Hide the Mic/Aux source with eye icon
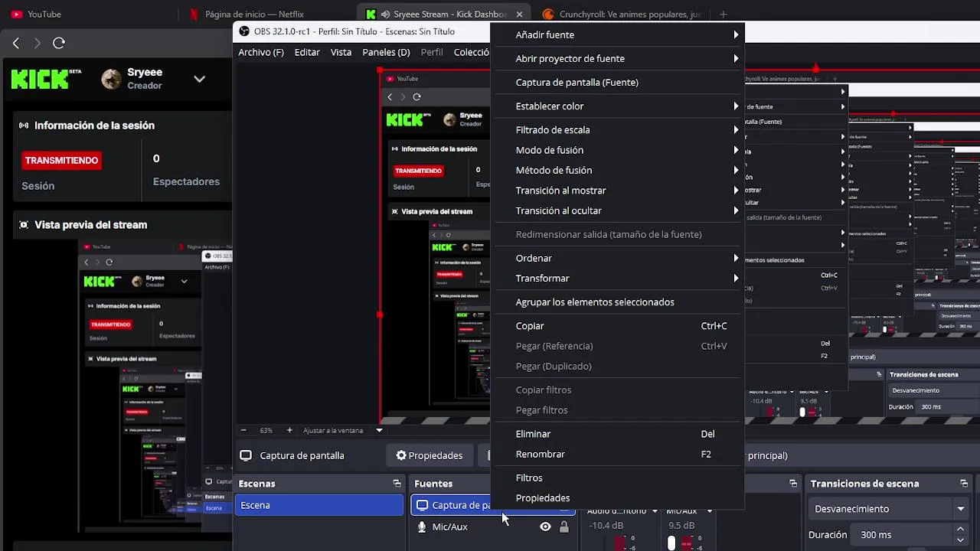The width and height of the screenshot is (980, 551). (x=545, y=527)
